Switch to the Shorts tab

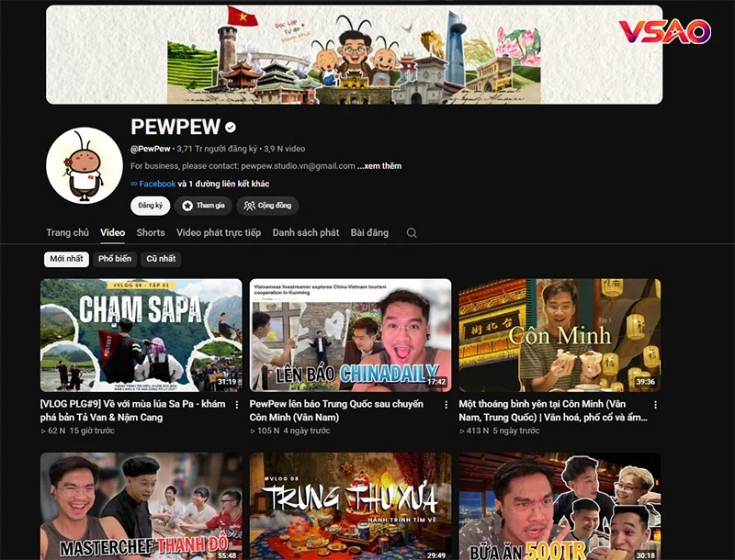coord(151,232)
